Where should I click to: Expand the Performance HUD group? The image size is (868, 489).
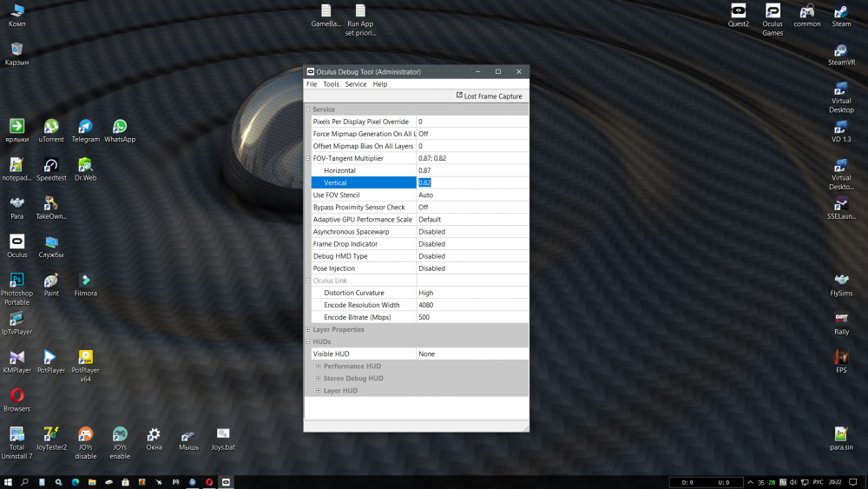(x=319, y=367)
